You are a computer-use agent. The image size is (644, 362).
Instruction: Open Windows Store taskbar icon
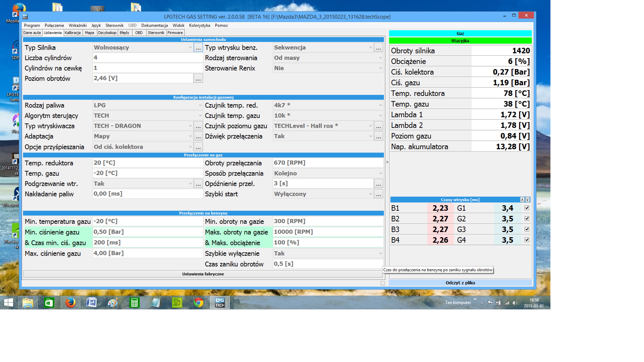(x=49, y=303)
